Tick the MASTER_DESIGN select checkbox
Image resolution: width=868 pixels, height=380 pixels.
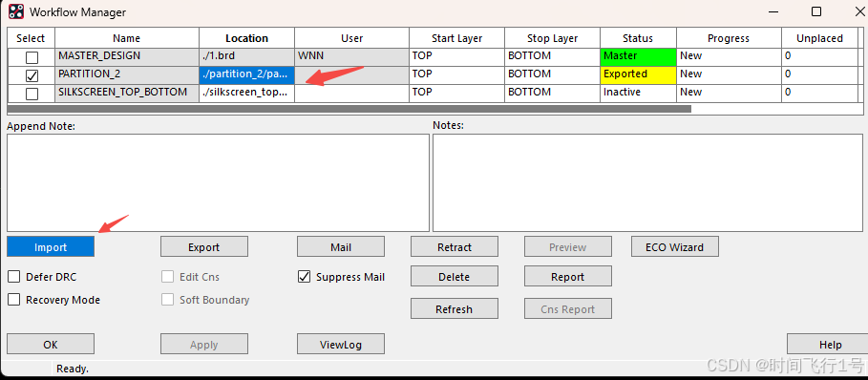pyautogui.click(x=32, y=57)
